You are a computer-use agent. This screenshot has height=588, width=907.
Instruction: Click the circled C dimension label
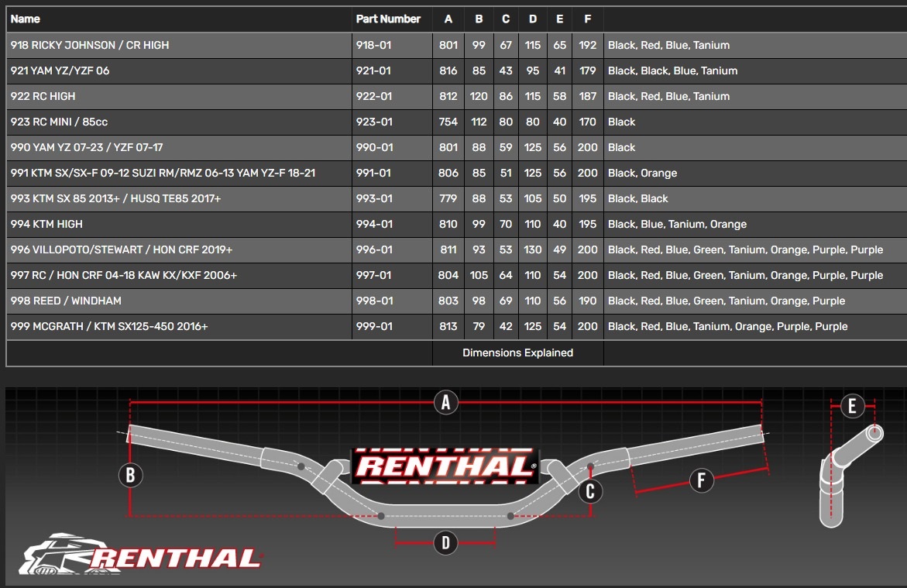(x=590, y=491)
